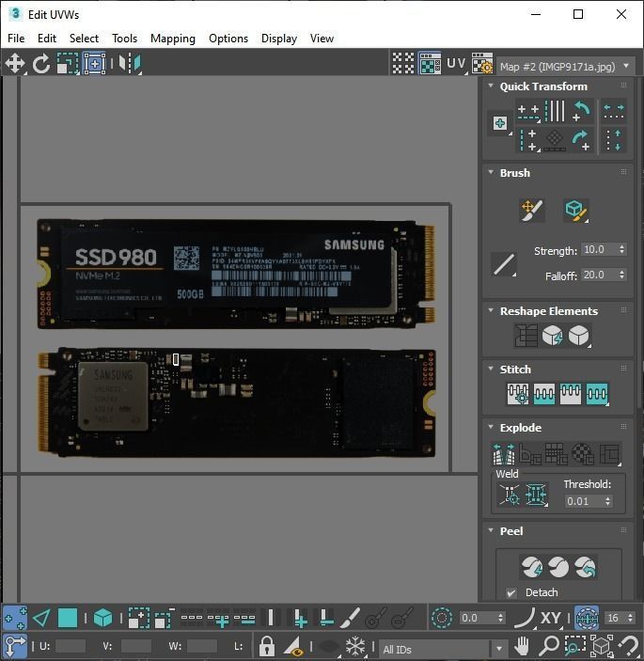644x661 pixels.
Task: Click the Set Pivot icon in Quick Transform
Action: pyautogui.click(x=500, y=123)
